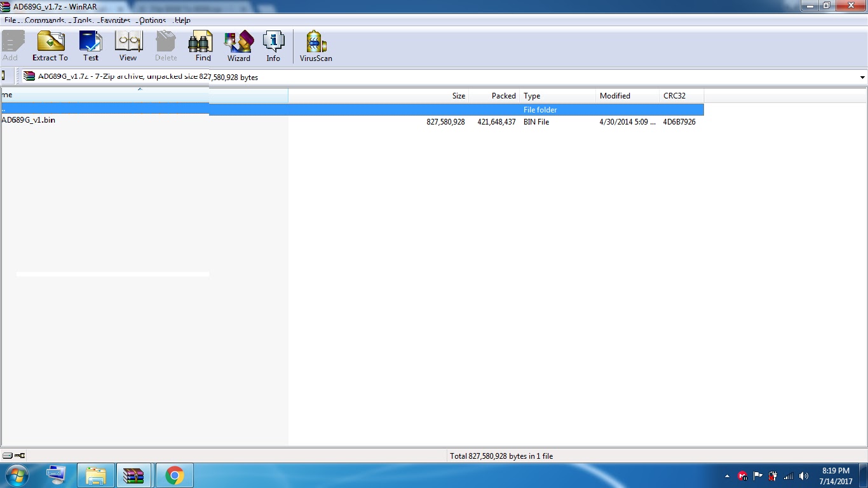Open the Help menu
868x488 pixels.
tap(182, 20)
